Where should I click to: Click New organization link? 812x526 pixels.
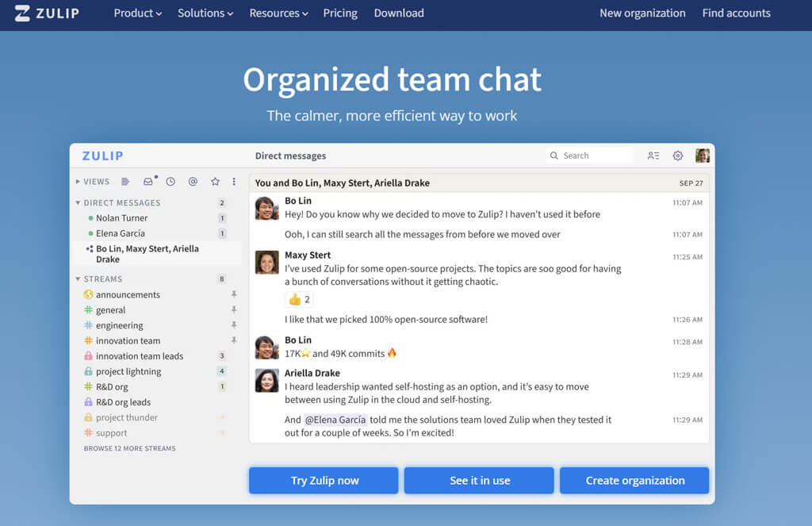[x=642, y=13]
